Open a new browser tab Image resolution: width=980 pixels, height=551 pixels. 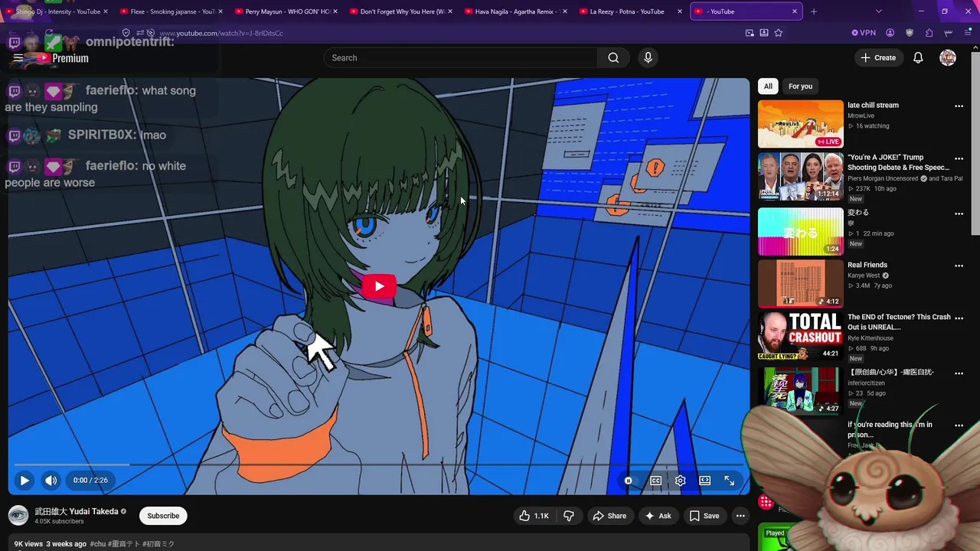(814, 11)
